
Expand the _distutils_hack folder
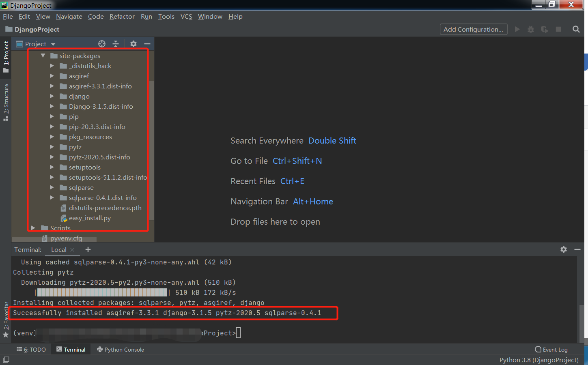(52, 66)
